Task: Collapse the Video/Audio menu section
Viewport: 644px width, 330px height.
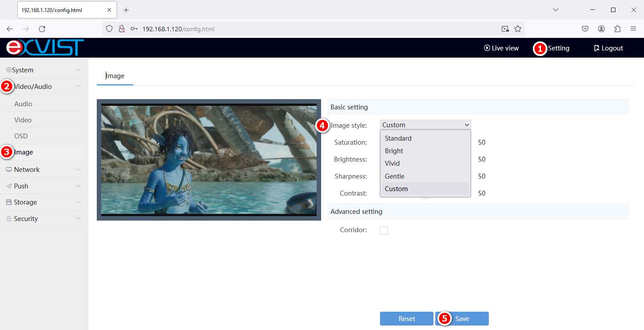Action: pos(44,86)
